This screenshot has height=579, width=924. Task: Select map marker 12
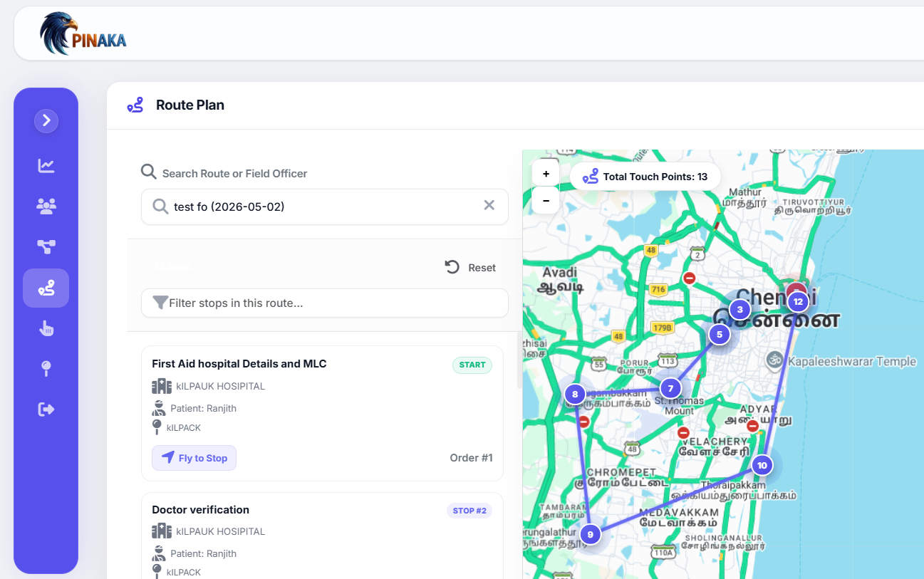point(798,302)
